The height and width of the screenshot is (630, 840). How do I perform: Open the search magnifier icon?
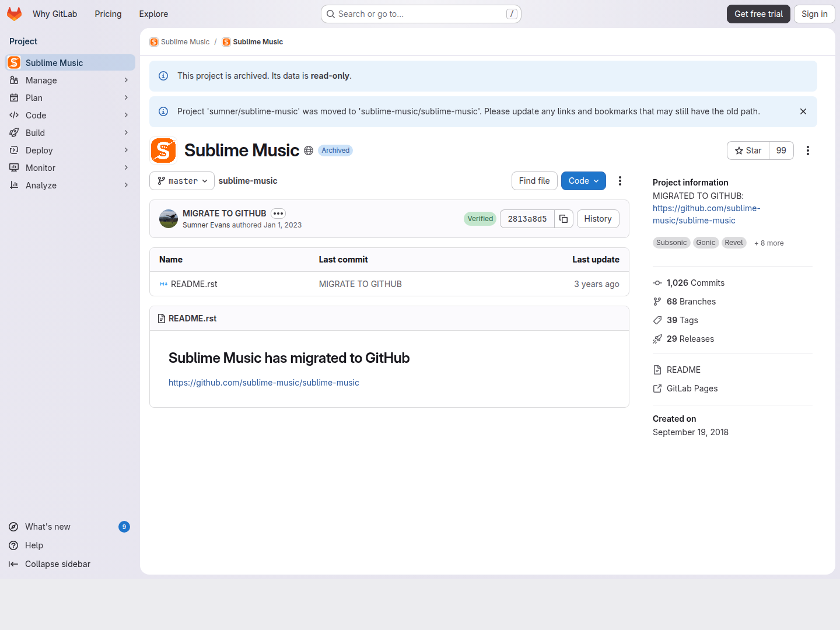331,14
